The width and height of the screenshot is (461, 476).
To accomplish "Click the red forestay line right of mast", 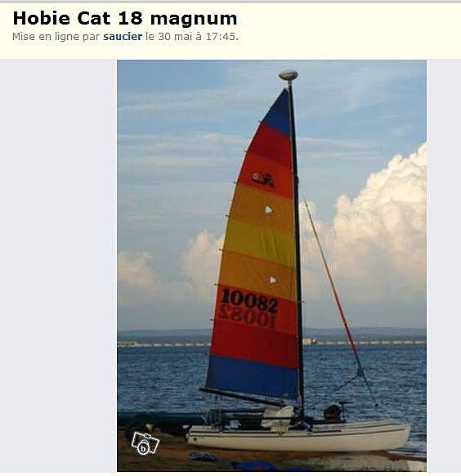I will [332, 282].
